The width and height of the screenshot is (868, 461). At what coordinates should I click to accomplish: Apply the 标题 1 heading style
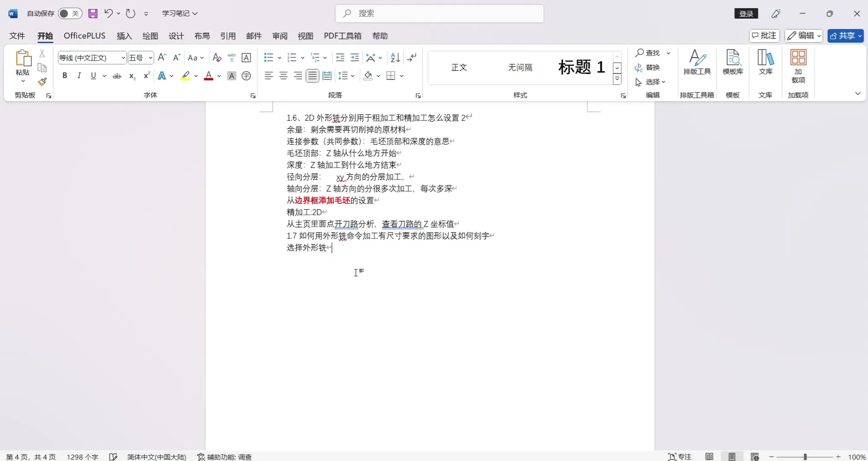tap(581, 67)
